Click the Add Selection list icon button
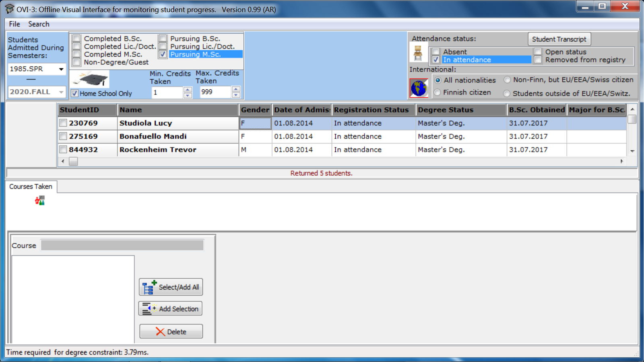The height and width of the screenshot is (362, 644). click(171, 309)
